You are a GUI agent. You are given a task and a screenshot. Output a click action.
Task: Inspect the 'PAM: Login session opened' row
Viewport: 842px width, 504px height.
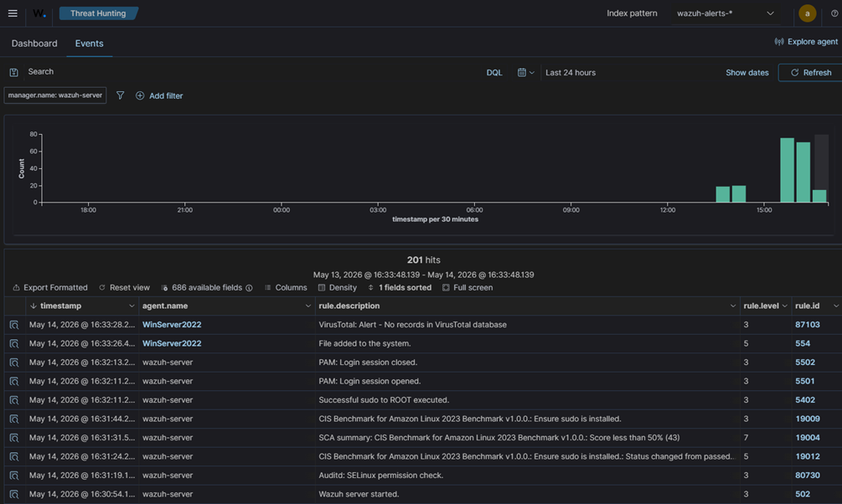14,381
